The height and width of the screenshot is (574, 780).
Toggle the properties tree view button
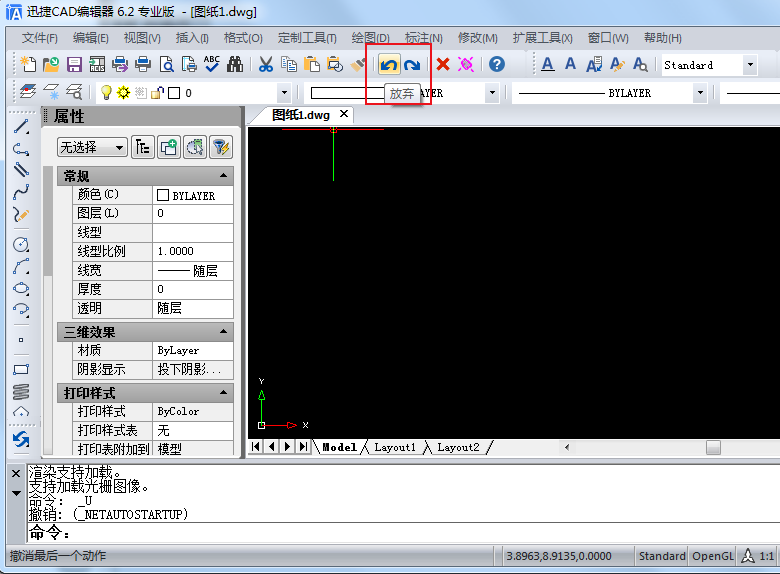[143, 147]
